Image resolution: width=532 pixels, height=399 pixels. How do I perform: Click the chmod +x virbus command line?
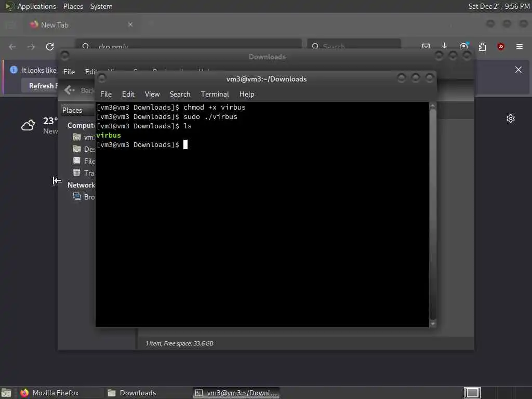[171, 107]
